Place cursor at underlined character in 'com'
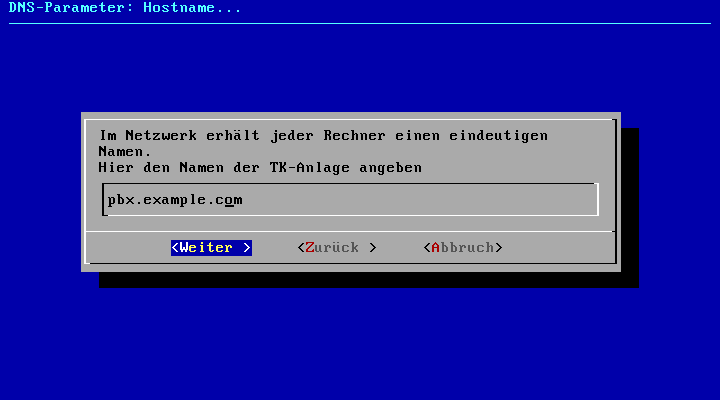The height and width of the screenshot is (400, 720). tap(229, 200)
